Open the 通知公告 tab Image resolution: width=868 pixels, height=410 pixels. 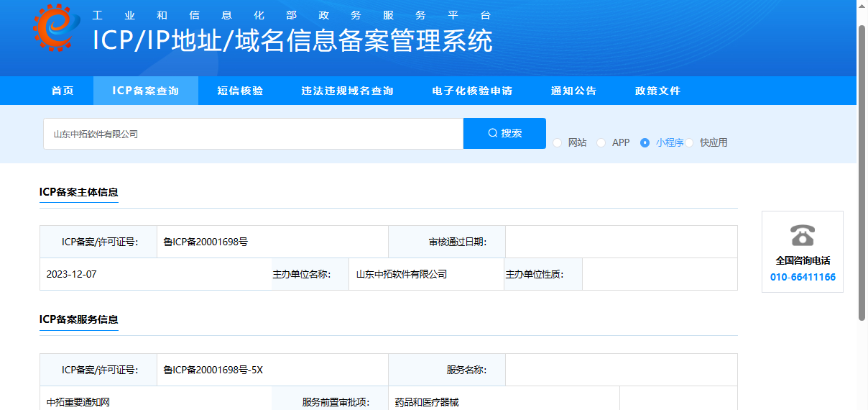tap(574, 91)
